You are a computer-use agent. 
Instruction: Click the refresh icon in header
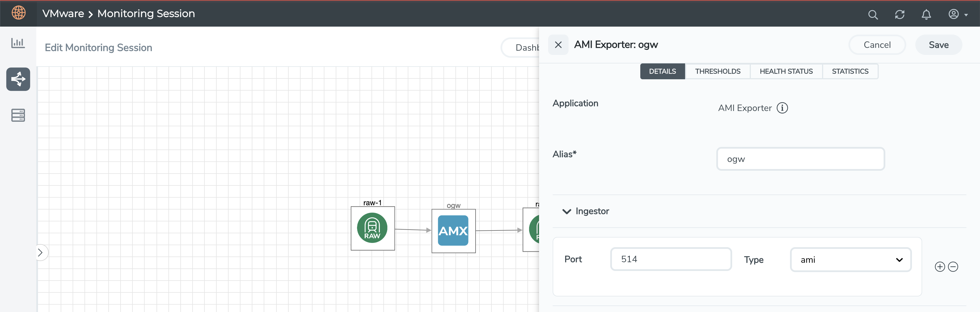[x=899, y=15]
